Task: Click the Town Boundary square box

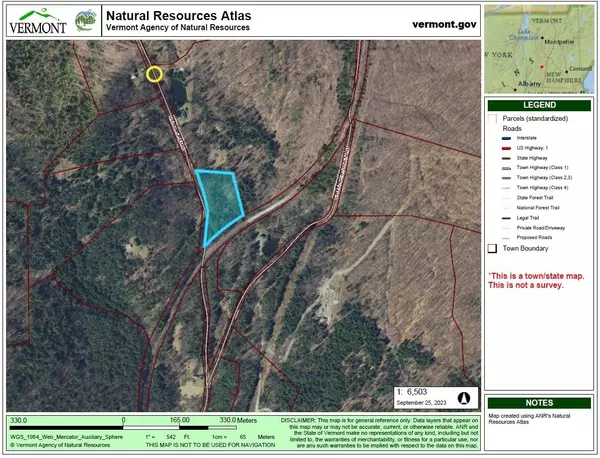Action: click(x=492, y=248)
